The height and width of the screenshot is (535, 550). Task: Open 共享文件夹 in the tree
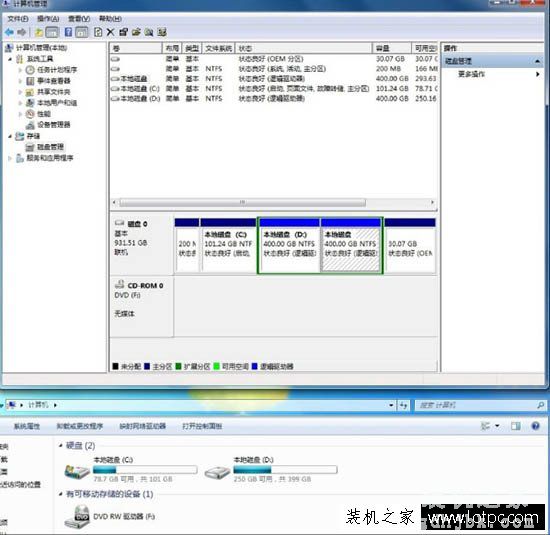click(54, 92)
